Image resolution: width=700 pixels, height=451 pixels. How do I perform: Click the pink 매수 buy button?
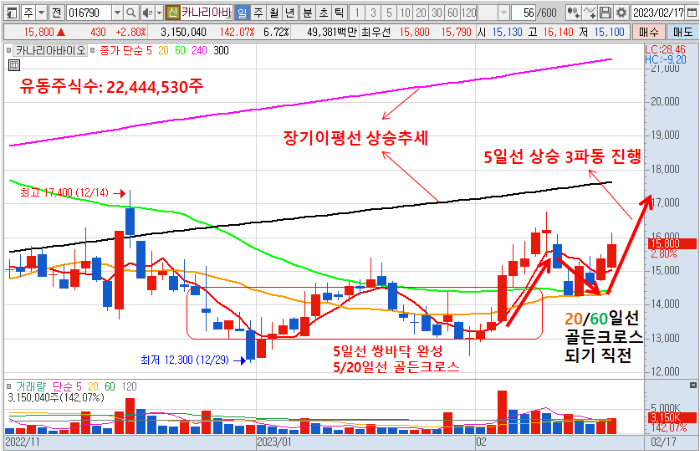(x=648, y=32)
